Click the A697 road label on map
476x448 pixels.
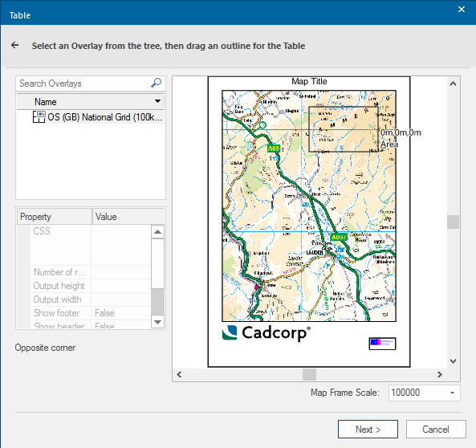(x=339, y=237)
